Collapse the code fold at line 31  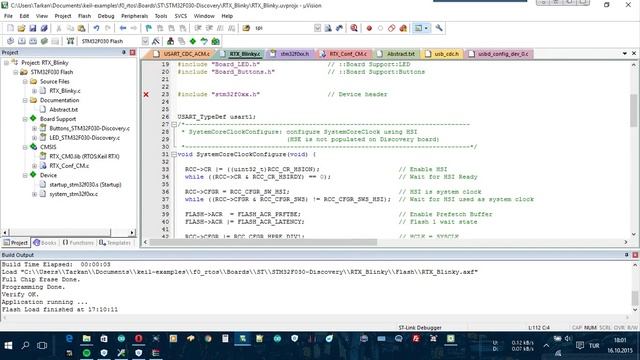174,155
